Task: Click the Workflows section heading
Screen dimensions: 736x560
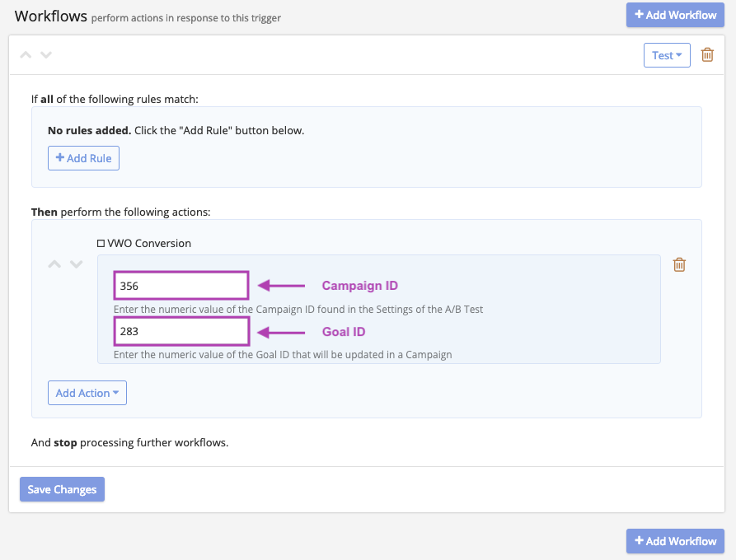Action: 50,16
